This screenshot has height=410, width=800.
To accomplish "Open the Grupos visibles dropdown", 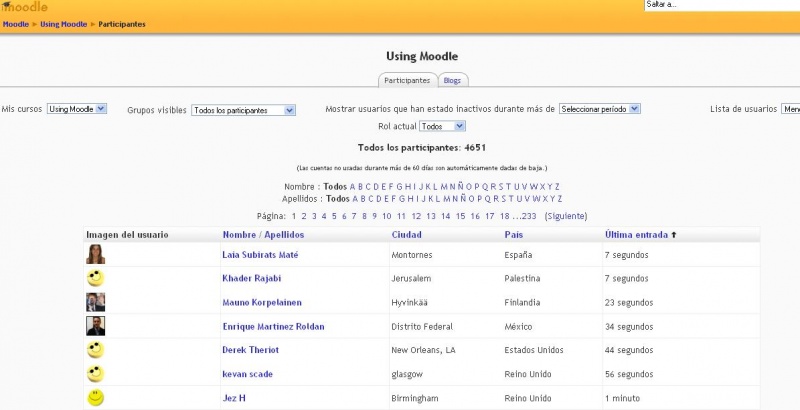I will click(x=243, y=110).
